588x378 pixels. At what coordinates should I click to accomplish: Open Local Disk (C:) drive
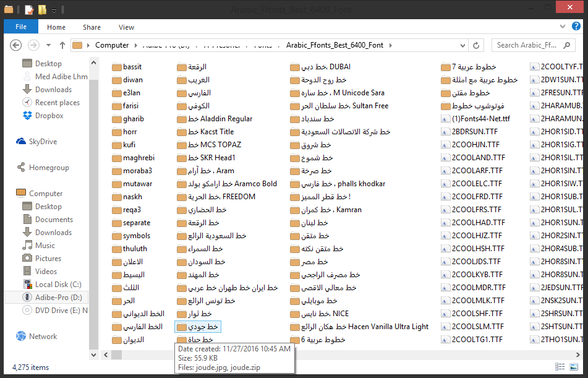click(x=58, y=285)
